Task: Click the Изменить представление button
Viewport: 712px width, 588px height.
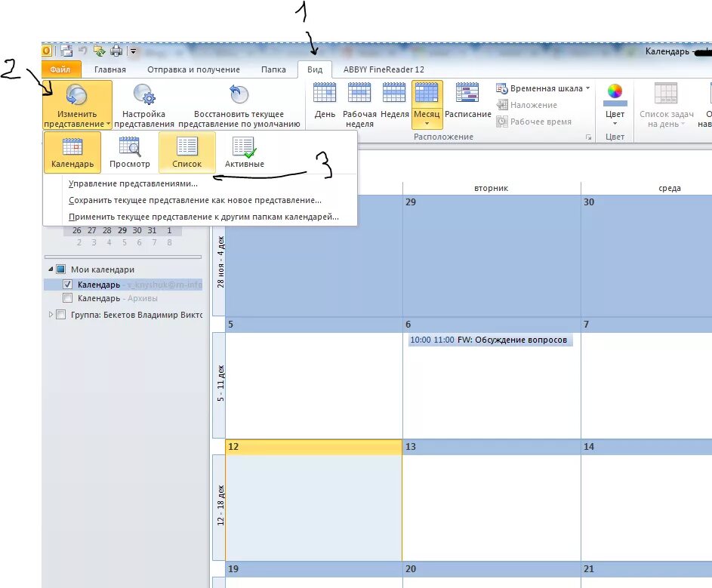Action: point(77,105)
